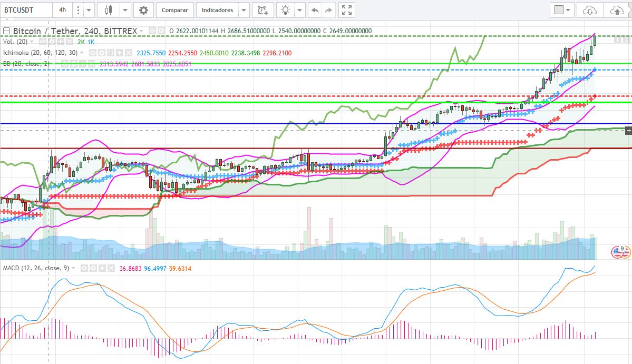Click the Ichimoku value 2254.2550
Viewport: 632px width, 364px height.
182,53
